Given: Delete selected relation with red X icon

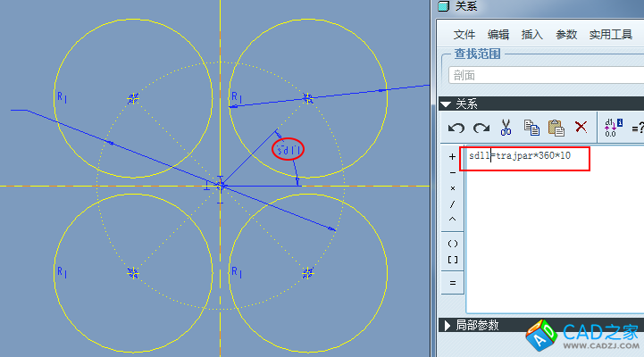Looking at the screenshot, I should click(581, 128).
